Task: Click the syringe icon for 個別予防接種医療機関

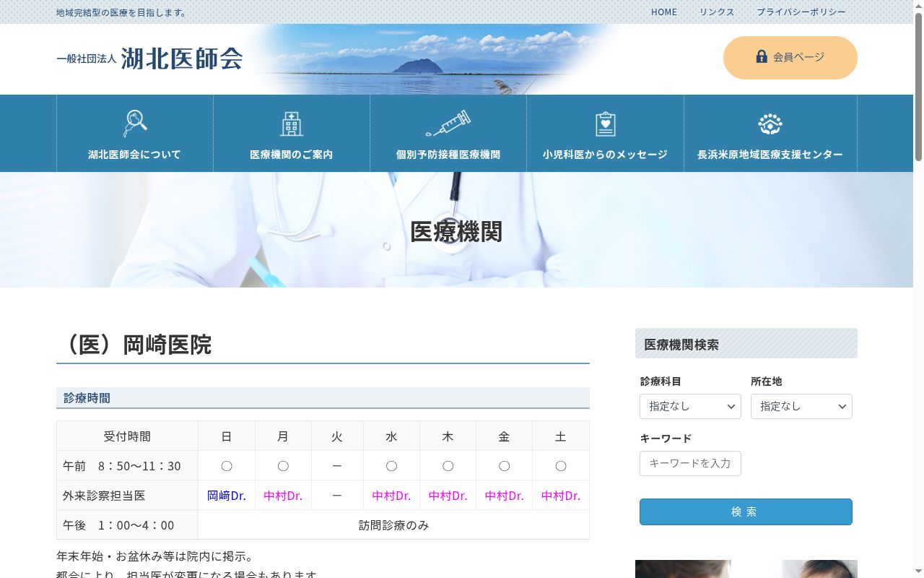Action: coord(448,124)
